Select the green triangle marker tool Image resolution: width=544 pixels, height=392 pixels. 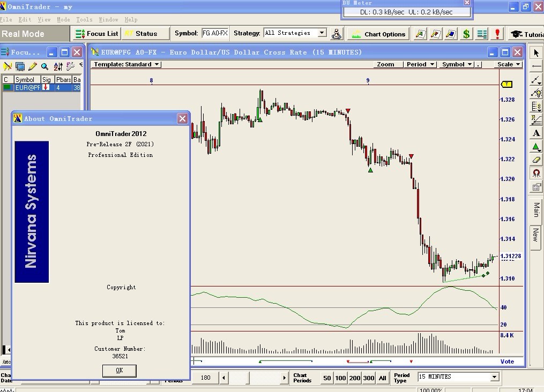pyautogui.click(x=536, y=147)
